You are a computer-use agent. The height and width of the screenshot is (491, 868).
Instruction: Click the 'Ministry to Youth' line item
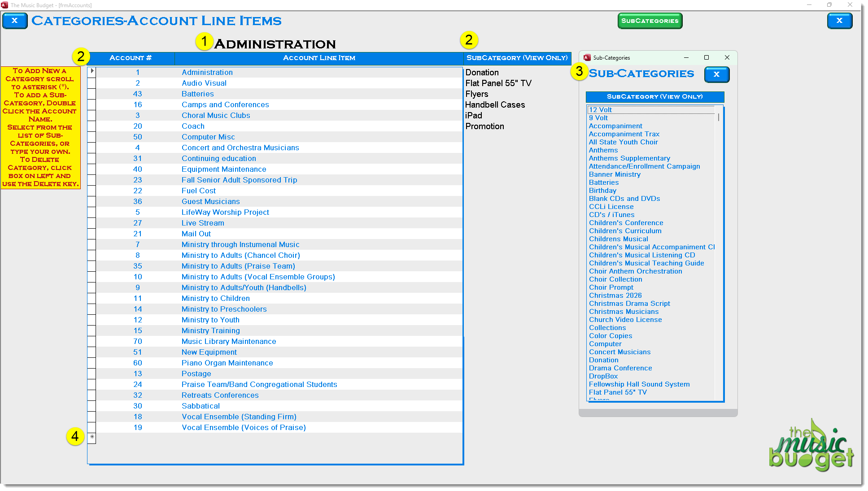pos(210,320)
